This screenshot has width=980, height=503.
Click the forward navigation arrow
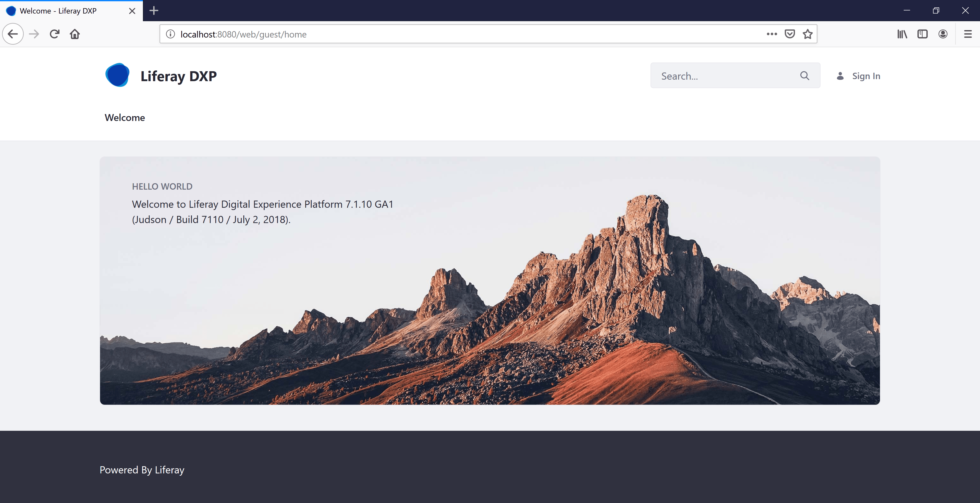coord(34,34)
